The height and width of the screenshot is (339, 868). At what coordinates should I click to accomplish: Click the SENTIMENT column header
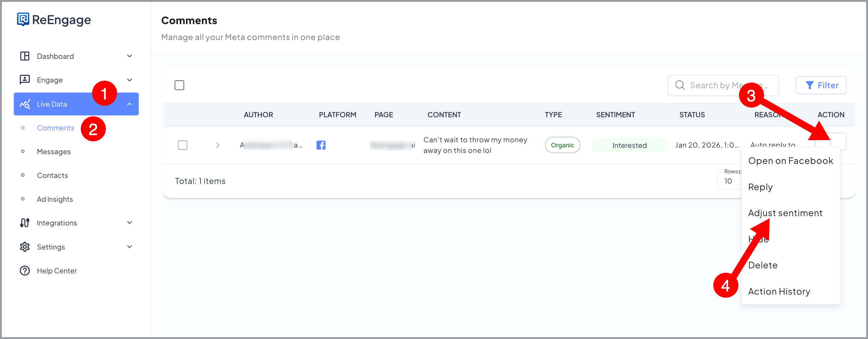tap(616, 115)
